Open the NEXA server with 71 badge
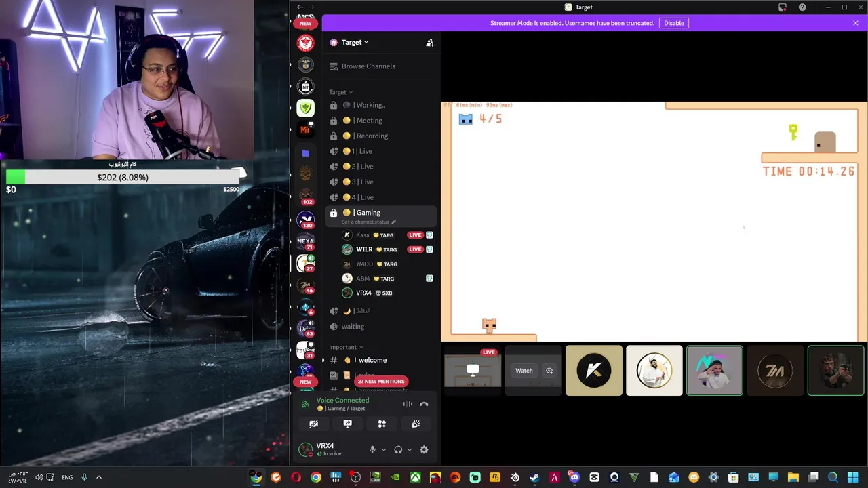Screen dimensions: 868x488 [x=306, y=242]
